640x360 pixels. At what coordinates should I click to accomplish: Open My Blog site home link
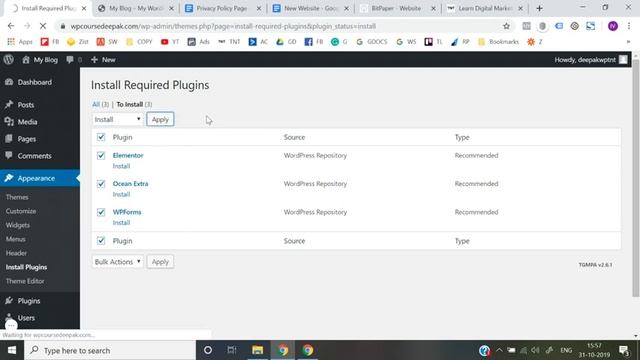tap(40, 60)
